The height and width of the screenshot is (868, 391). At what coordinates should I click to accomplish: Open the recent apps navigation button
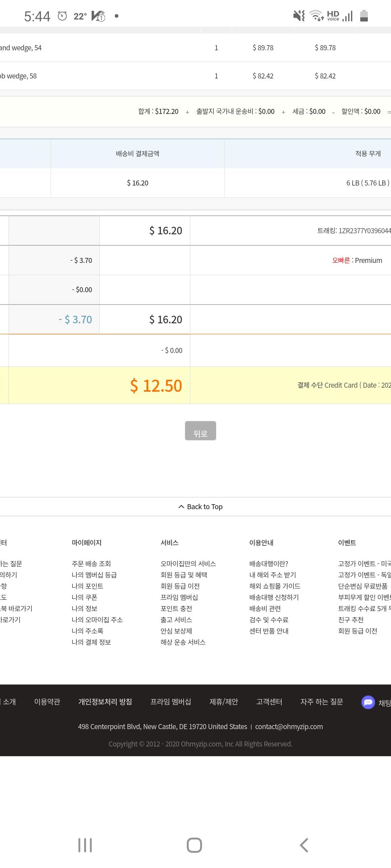pos(85,845)
